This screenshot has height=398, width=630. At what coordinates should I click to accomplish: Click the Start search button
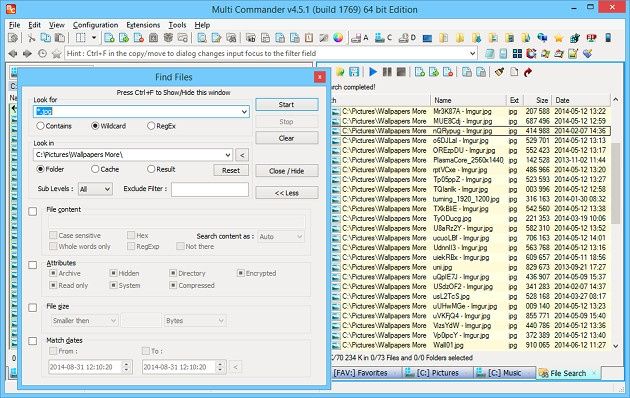point(286,104)
